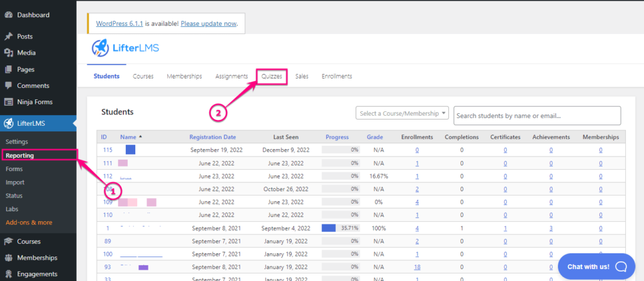Open the Assignments tab
Screen dimensions: 644x281
(x=231, y=77)
